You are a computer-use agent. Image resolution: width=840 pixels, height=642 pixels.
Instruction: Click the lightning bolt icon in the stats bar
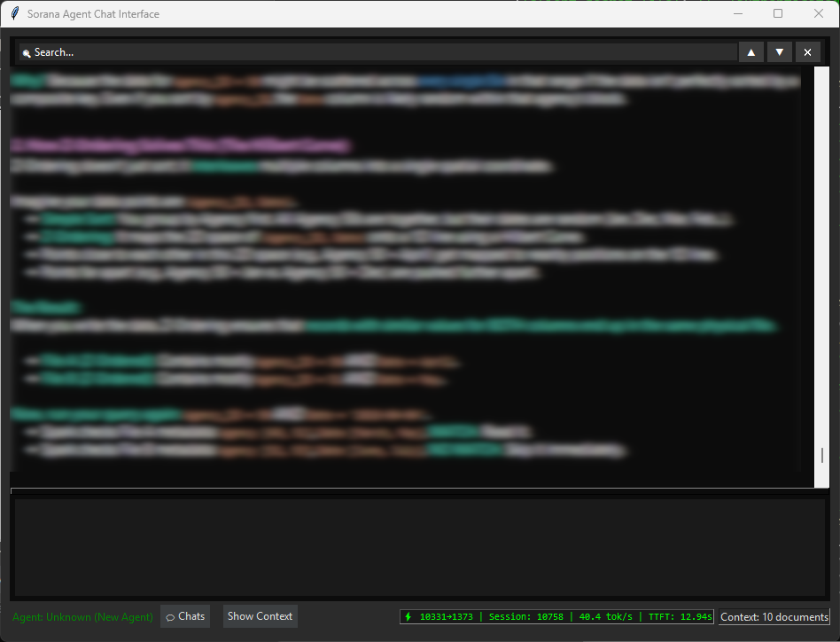(x=408, y=616)
